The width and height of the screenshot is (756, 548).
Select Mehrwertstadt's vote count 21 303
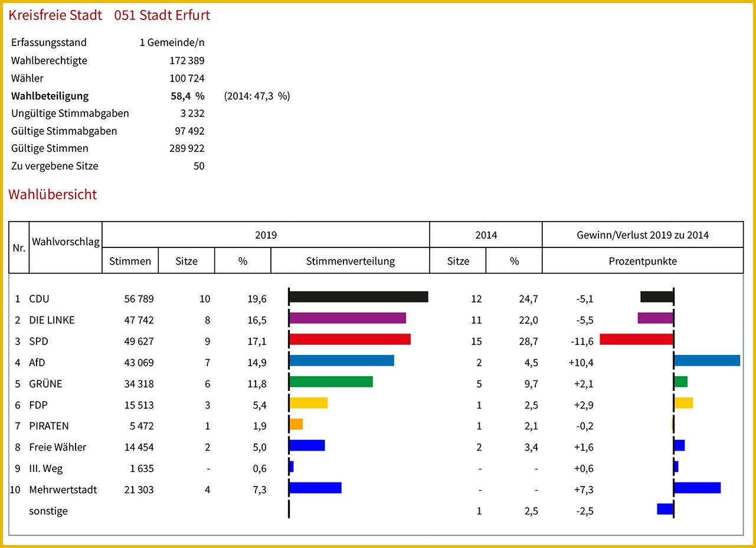(x=139, y=490)
